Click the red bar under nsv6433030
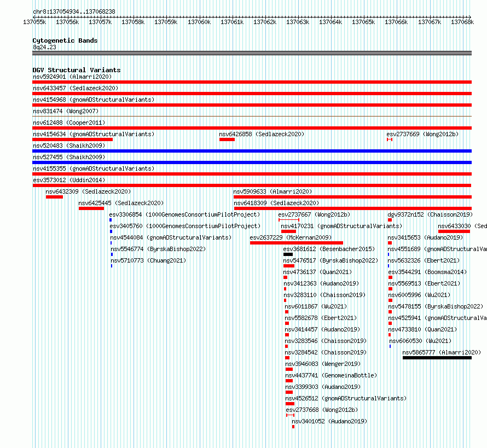This screenshot has width=487, height=448. (454, 231)
